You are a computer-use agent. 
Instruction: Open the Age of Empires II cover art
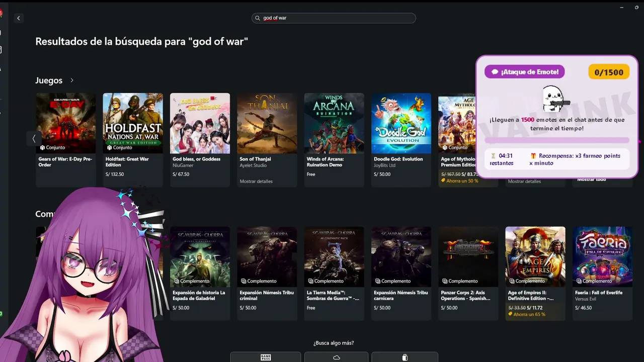(535, 257)
